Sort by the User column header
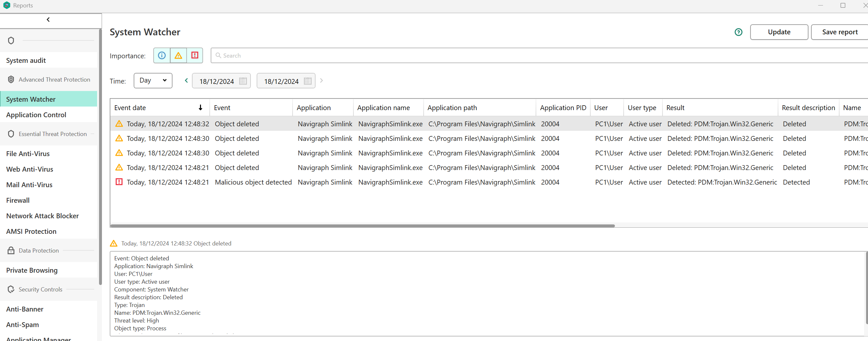The image size is (868, 341). (607, 108)
